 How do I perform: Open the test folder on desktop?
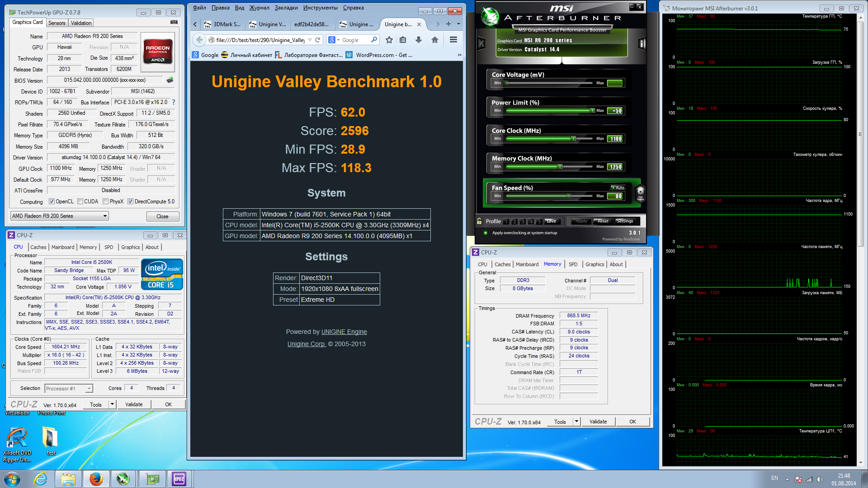click(51, 441)
